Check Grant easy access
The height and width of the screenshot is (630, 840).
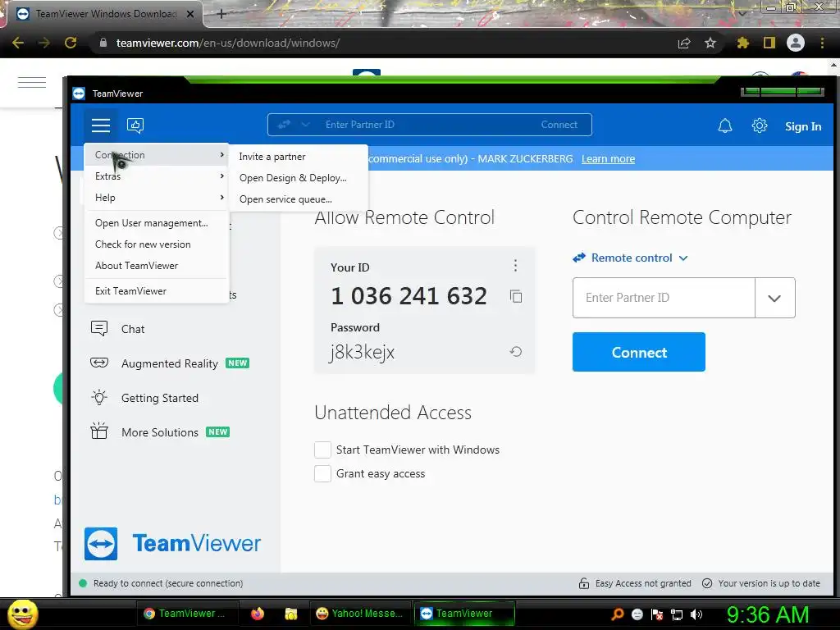(322, 473)
